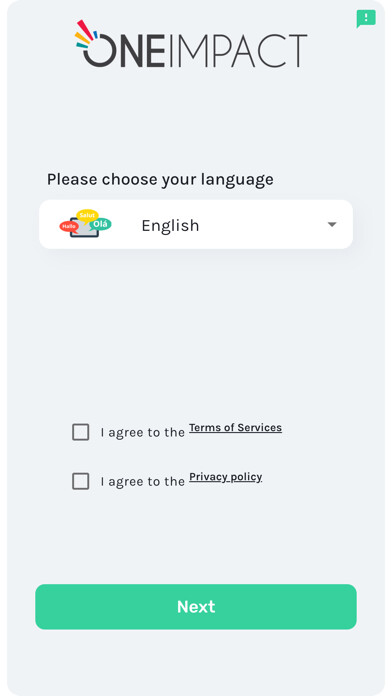The width and height of the screenshot is (392, 696).
Task: Tick the Privacy policy agreement checkbox
Action: tap(80, 481)
